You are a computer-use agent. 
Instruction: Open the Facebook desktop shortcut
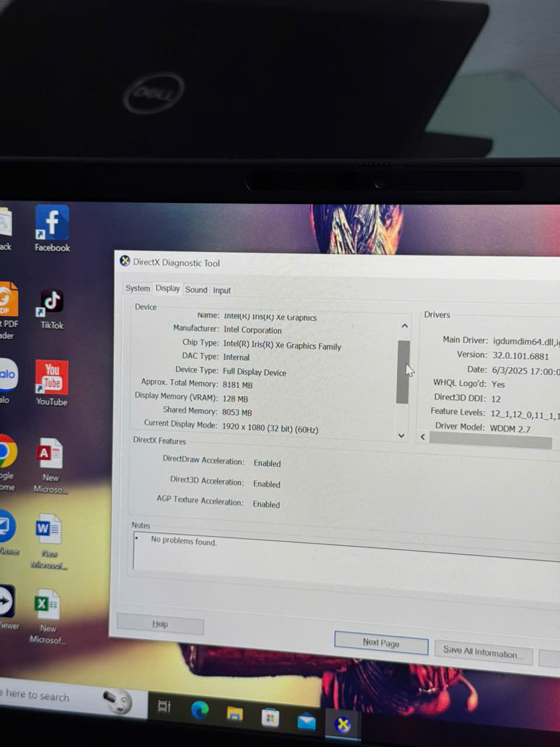52,224
